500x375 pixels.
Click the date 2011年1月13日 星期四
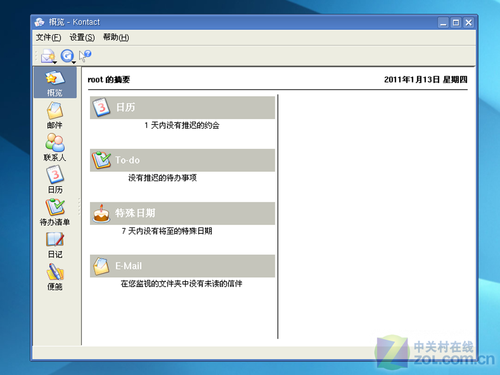[426, 80]
